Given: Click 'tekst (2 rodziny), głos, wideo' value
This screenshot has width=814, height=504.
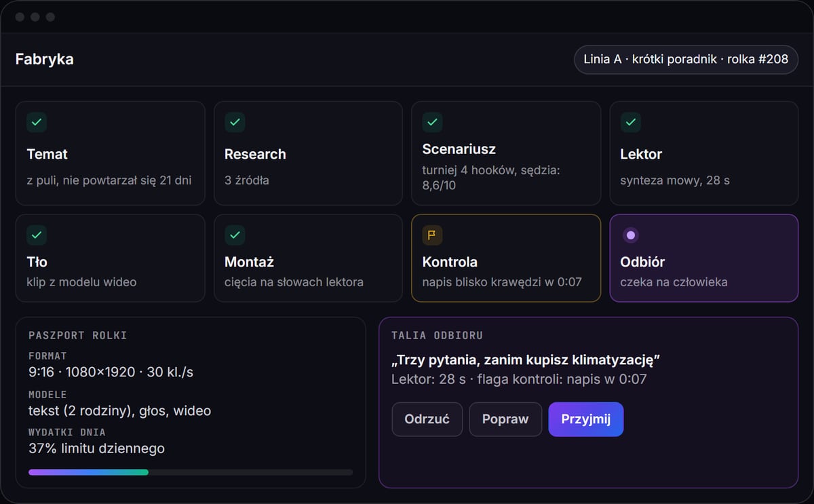Looking at the screenshot, I should 119,410.
